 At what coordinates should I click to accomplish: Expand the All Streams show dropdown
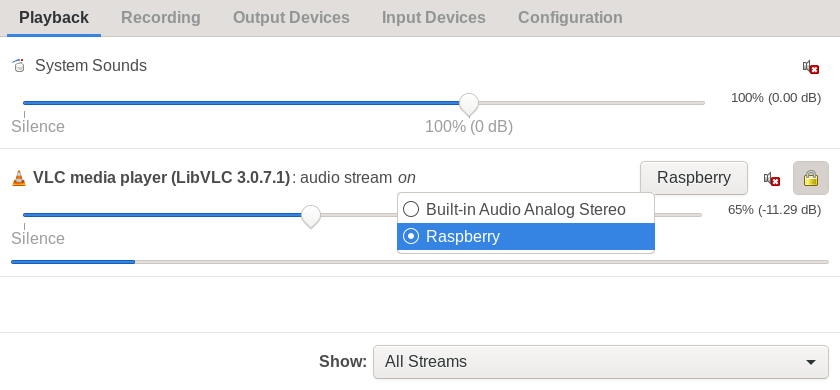[601, 362]
